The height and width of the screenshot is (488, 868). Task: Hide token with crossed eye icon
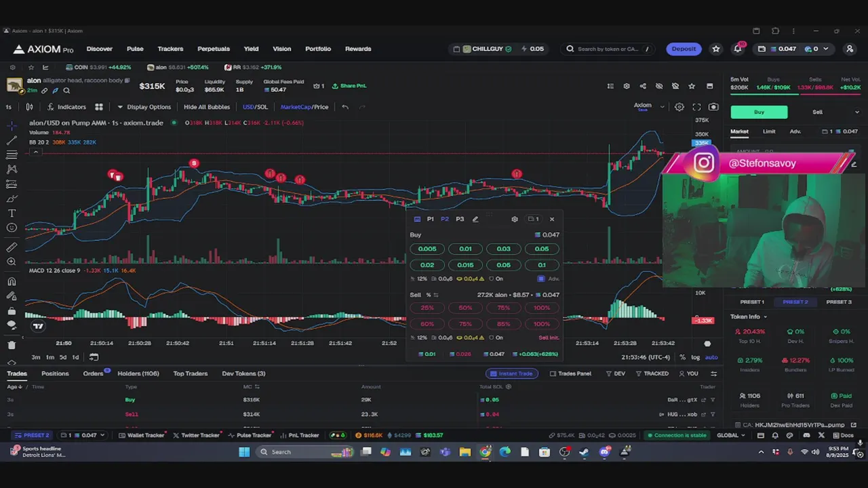[659, 86]
